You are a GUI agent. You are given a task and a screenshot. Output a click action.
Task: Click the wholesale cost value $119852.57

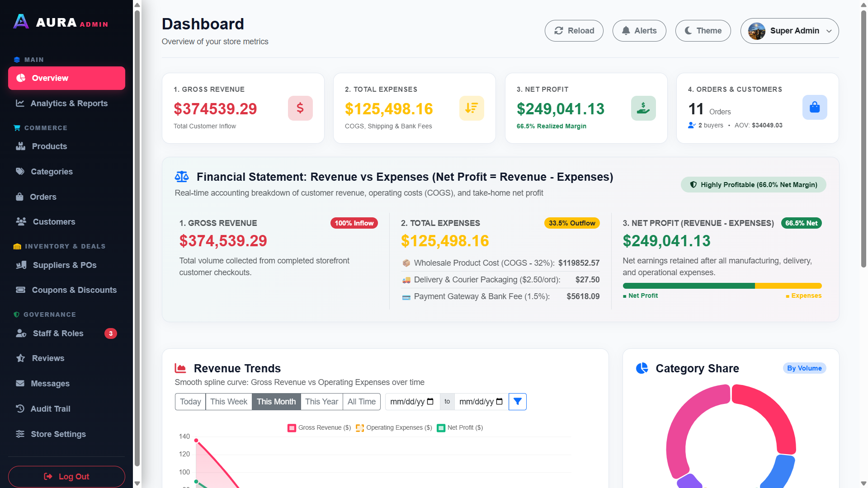click(x=579, y=263)
